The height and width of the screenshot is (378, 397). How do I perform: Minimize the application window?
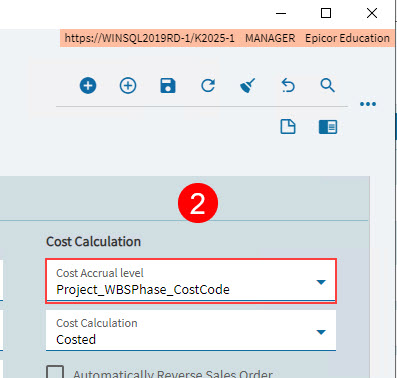click(x=281, y=13)
